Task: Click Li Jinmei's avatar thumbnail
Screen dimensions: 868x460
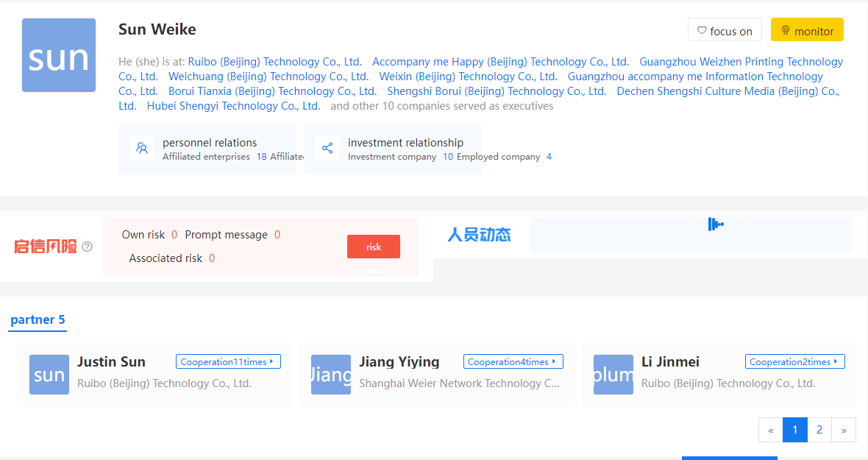Action: 613,375
